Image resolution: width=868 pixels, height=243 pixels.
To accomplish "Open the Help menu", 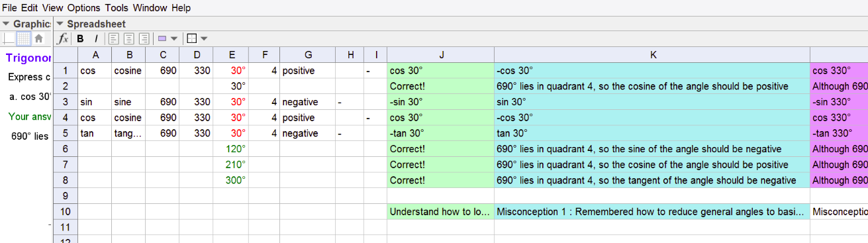I will pos(181,8).
